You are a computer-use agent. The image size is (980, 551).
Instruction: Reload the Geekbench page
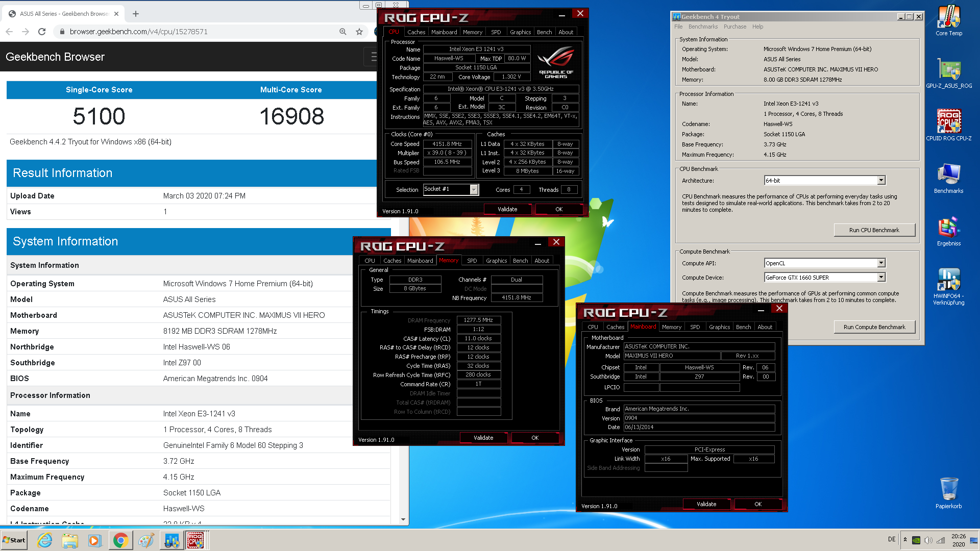click(42, 32)
